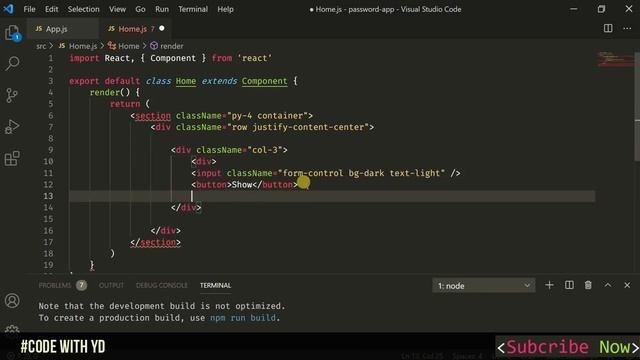Click the 'col-3' class string
This screenshot has height=360, width=640.
pyautogui.click(x=265, y=150)
